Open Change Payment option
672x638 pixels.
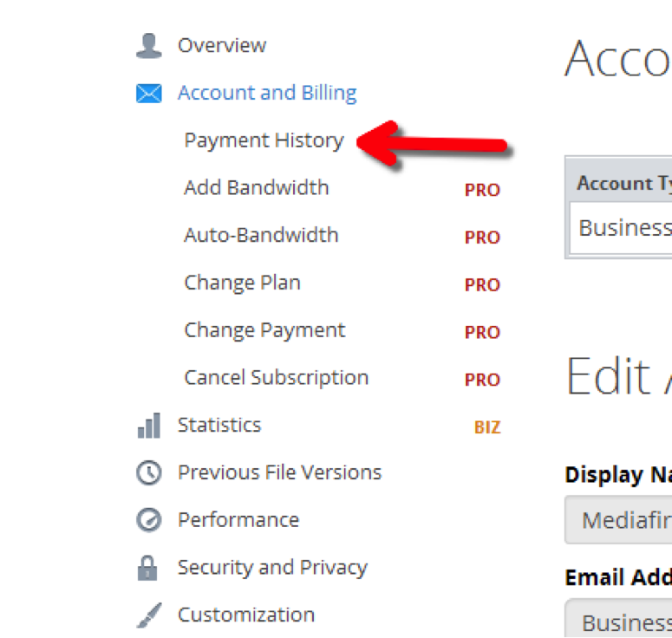point(264,330)
